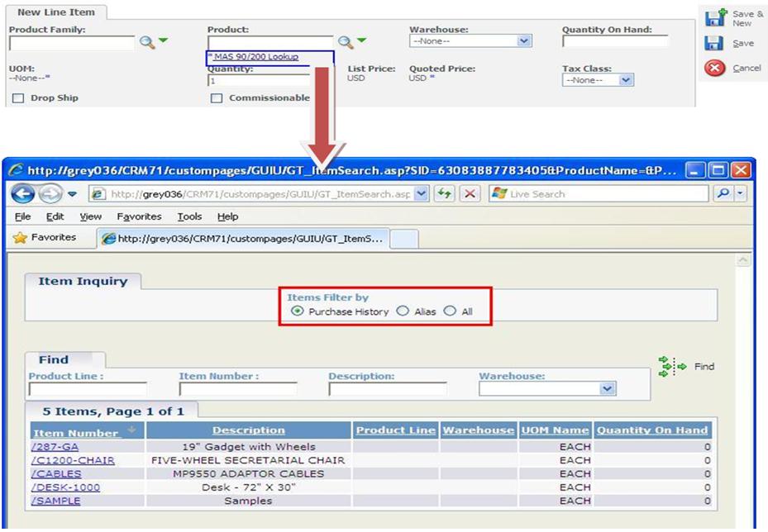Click the browser Stop icon
The width and height of the screenshot is (768, 532).
coord(470,194)
